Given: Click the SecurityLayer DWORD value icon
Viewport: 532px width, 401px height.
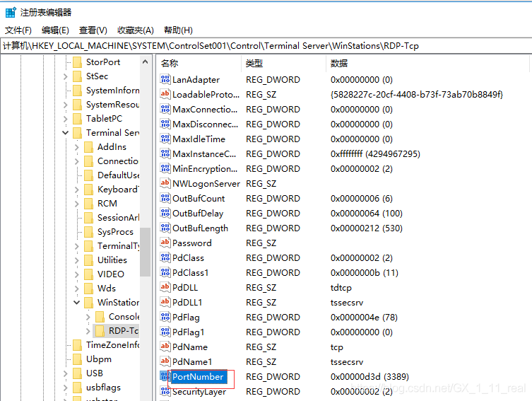Looking at the screenshot, I should [x=165, y=391].
